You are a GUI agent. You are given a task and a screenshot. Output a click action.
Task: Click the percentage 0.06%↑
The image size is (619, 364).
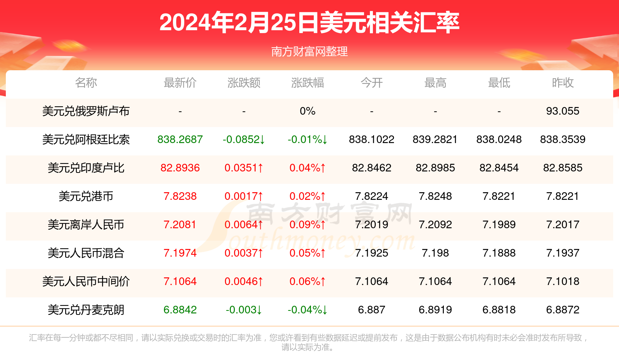308,282
